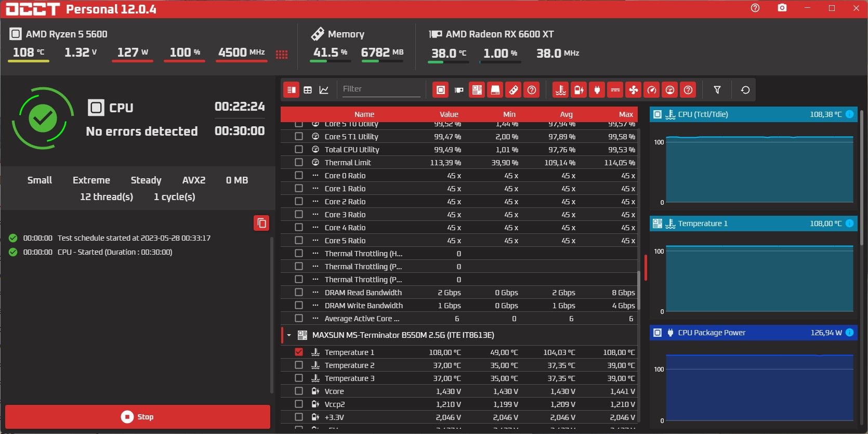Toggle power plug readings filter icon

(x=597, y=90)
